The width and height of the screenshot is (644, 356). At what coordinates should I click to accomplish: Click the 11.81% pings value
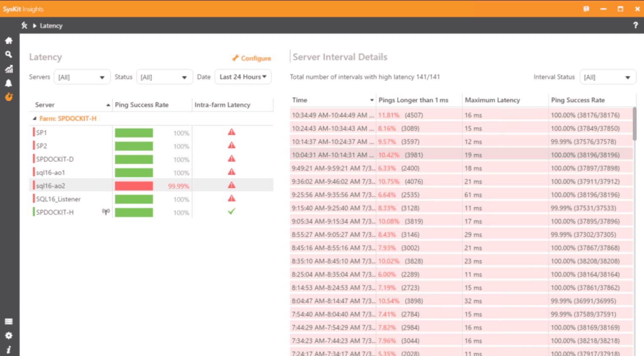[388, 115]
